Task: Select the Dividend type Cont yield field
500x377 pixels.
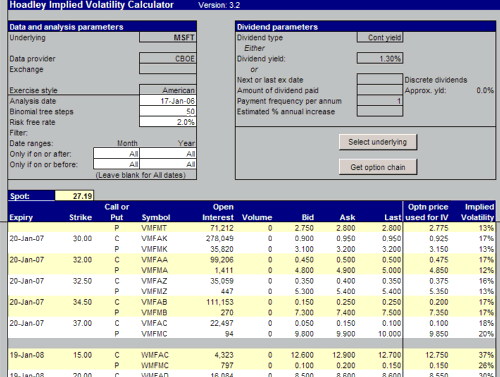Action: tap(380, 37)
